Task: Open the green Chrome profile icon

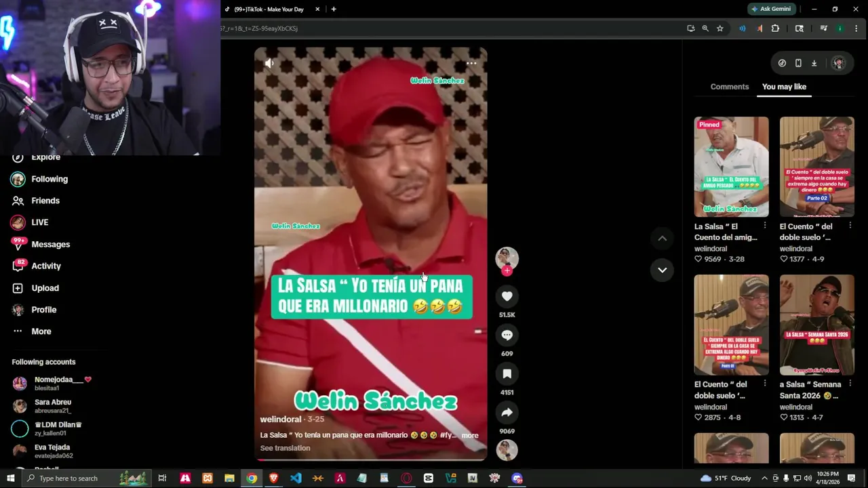Action: 840,28
